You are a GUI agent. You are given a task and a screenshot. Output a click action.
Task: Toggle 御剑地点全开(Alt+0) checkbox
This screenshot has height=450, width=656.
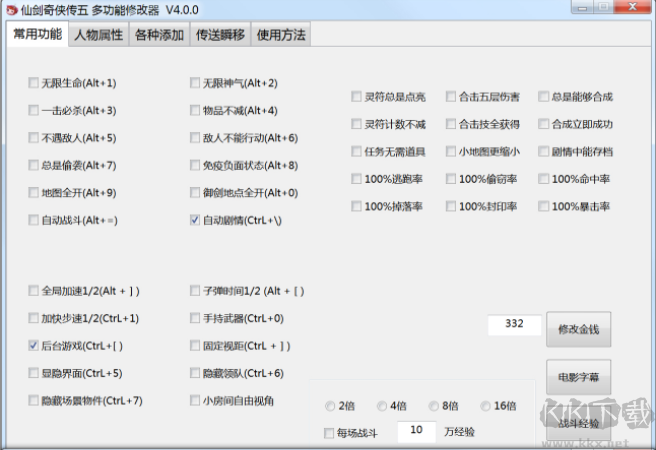point(195,192)
